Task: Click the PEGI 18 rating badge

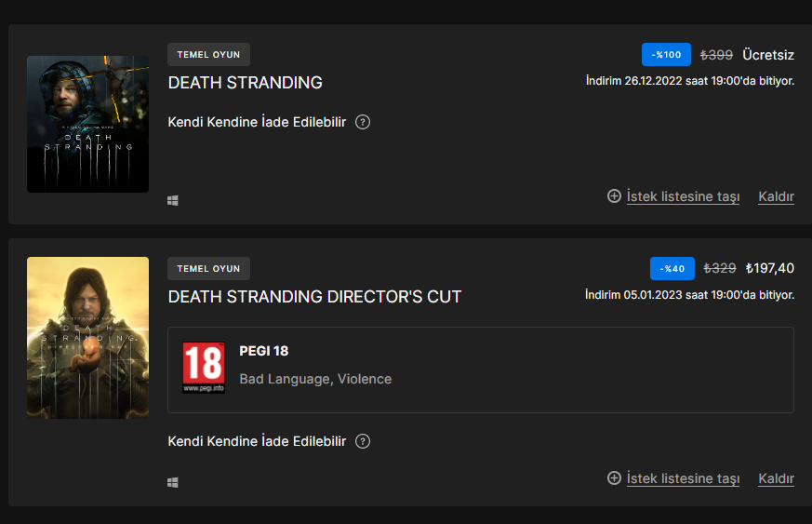Action: (204, 368)
